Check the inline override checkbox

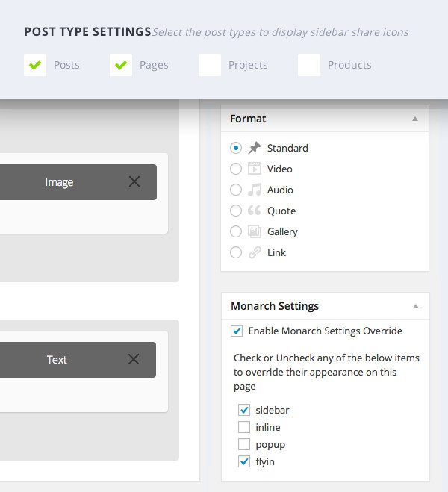(244, 427)
